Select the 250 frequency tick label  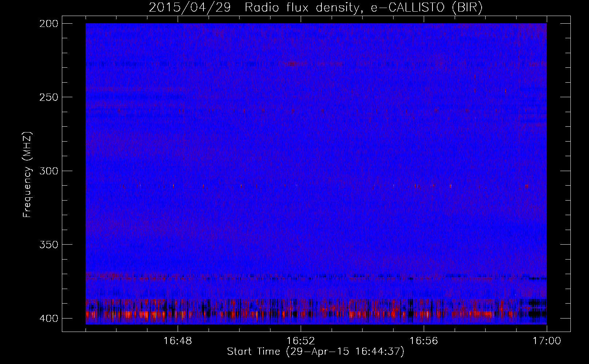[48, 97]
